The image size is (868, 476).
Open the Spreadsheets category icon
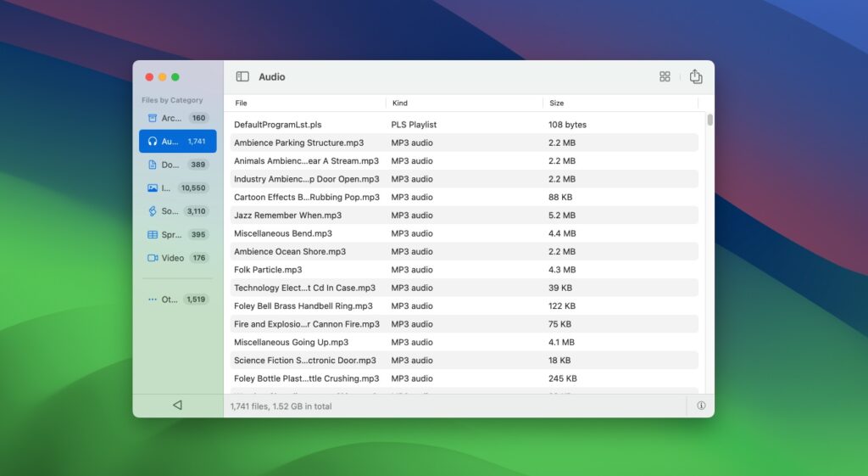tap(153, 234)
